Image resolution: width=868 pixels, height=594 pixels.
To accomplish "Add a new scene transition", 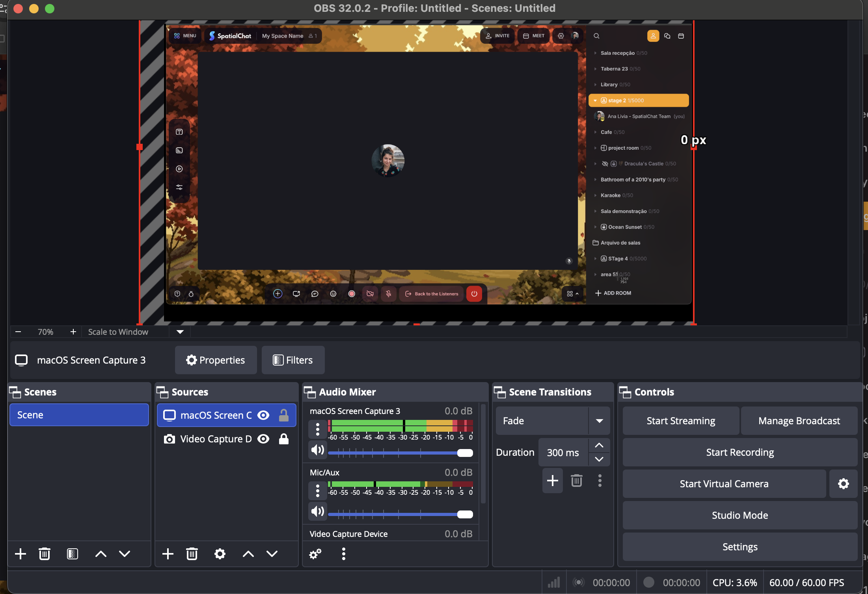I will 552,481.
